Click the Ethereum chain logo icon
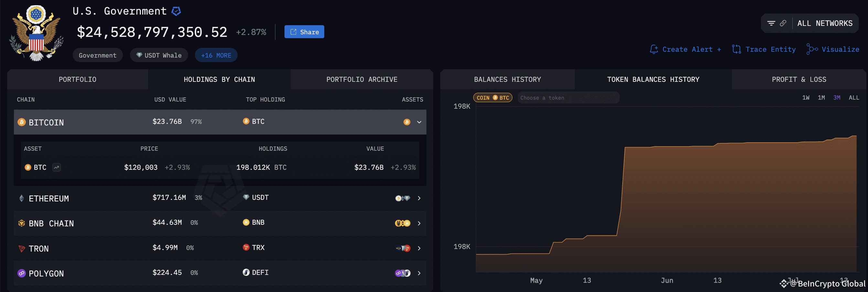Viewport: 868px width, 292px height. [22, 198]
